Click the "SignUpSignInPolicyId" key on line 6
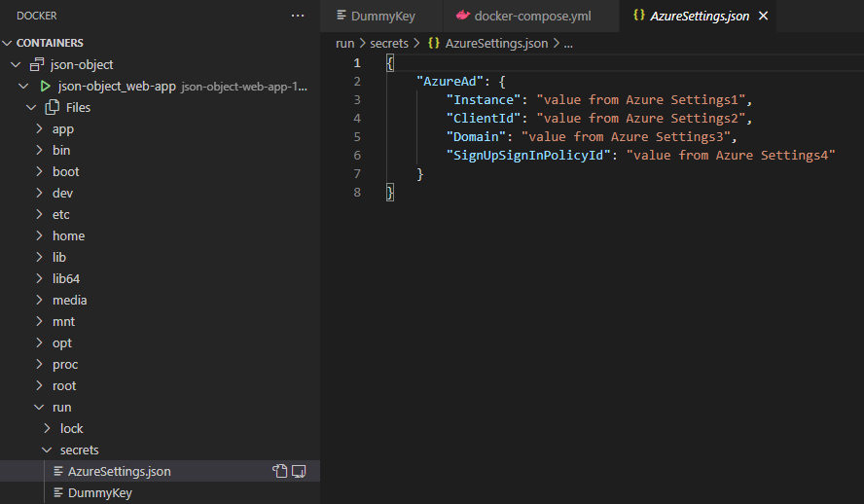 [x=528, y=156]
